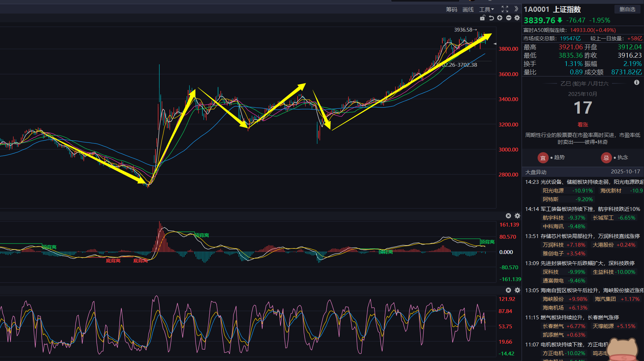
Task: Click the undo arrow in chart toolbar
Action: tap(491, 18)
